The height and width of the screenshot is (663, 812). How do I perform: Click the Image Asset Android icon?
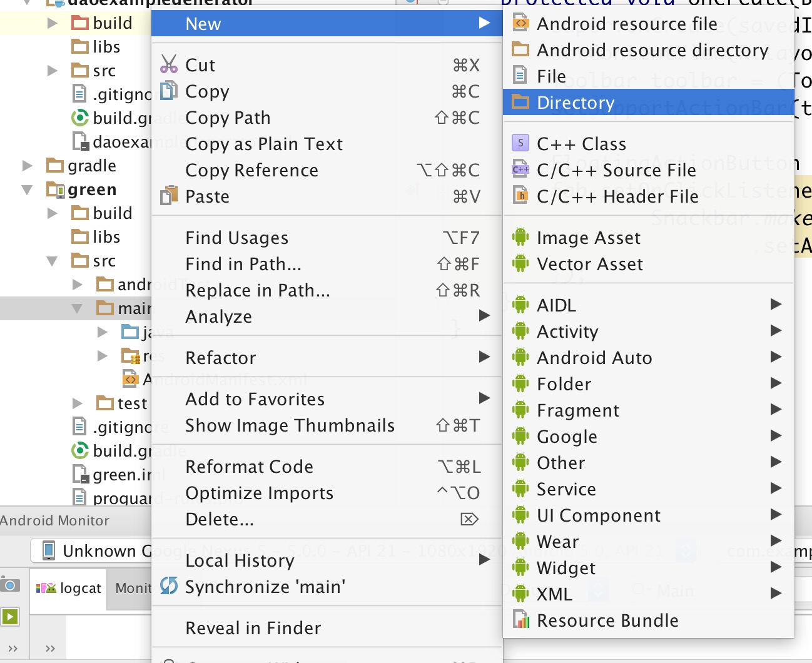(520, 238)
